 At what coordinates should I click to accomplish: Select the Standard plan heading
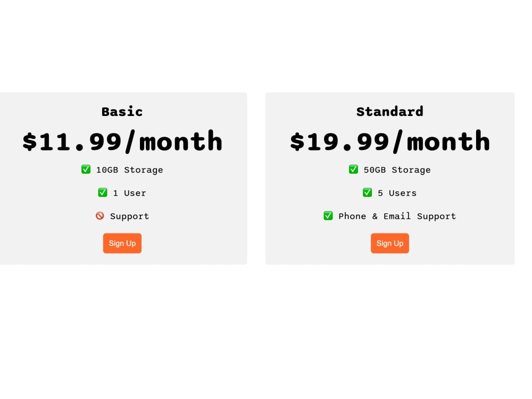pos(390,112)
